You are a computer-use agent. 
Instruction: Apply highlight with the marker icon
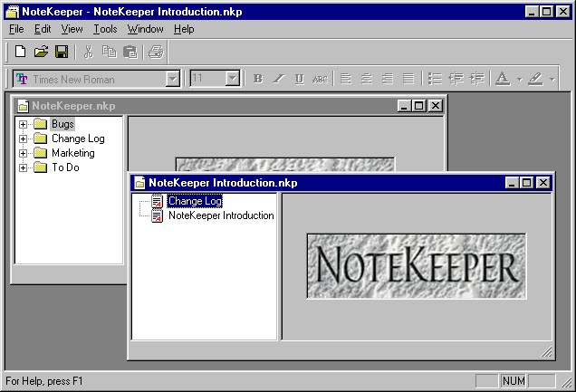click(x=535, y=79)
